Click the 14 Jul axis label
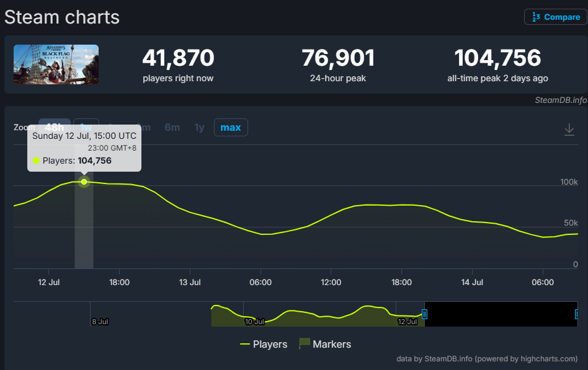 [472, 282]
